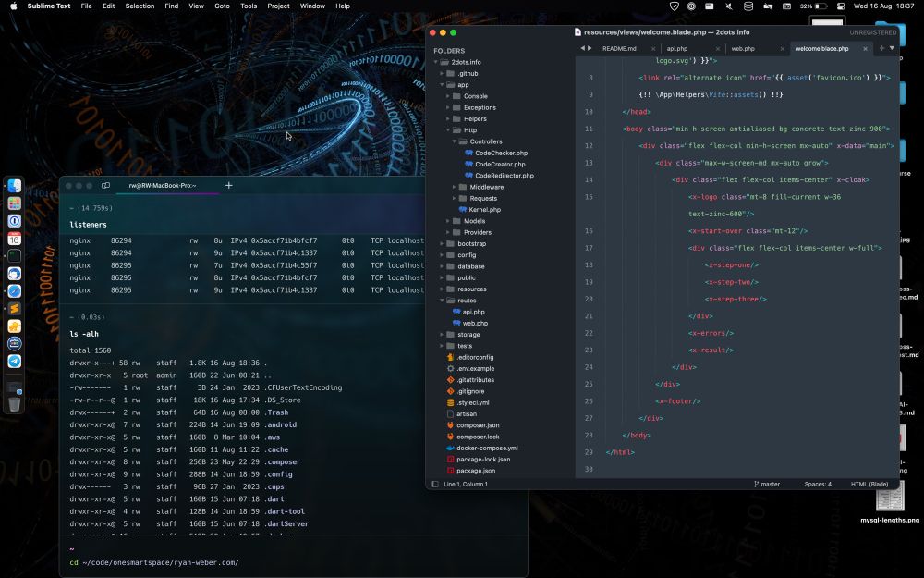The width and height of the screenshot is (924, 578).
Task: Change indentation via Spaces: 4 setting
Action: (x=818, y=485)
